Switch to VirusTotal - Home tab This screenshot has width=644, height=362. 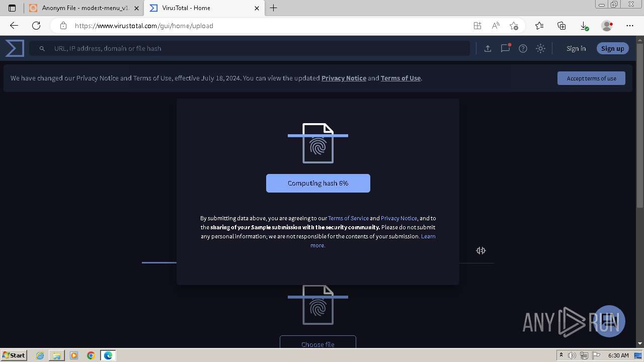tap(204, 8)
